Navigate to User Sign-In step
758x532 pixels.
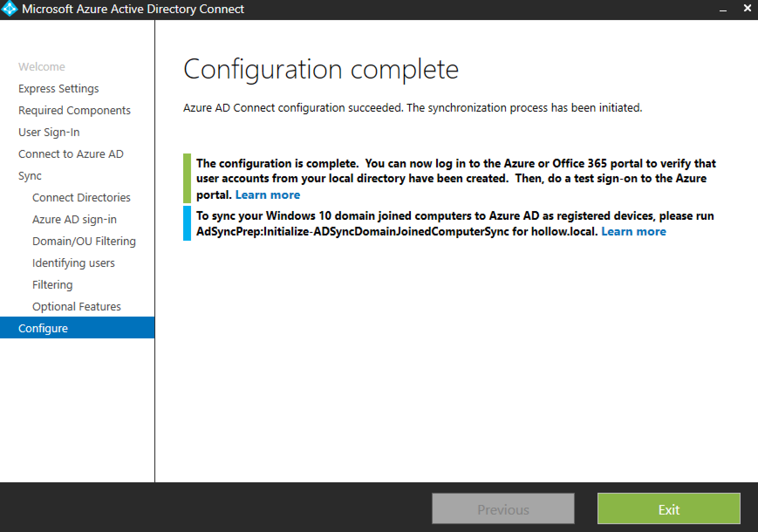point(49,132)
